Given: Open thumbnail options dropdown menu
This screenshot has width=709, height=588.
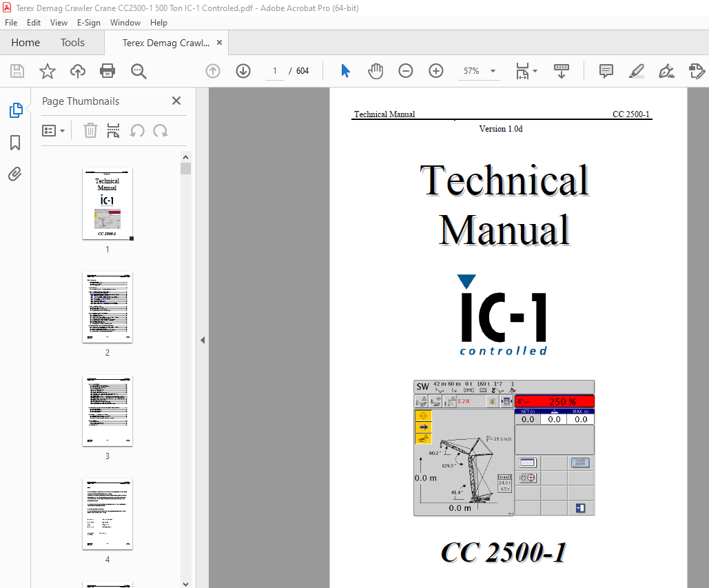Looking at the screenshot, I should click(53, 131).
